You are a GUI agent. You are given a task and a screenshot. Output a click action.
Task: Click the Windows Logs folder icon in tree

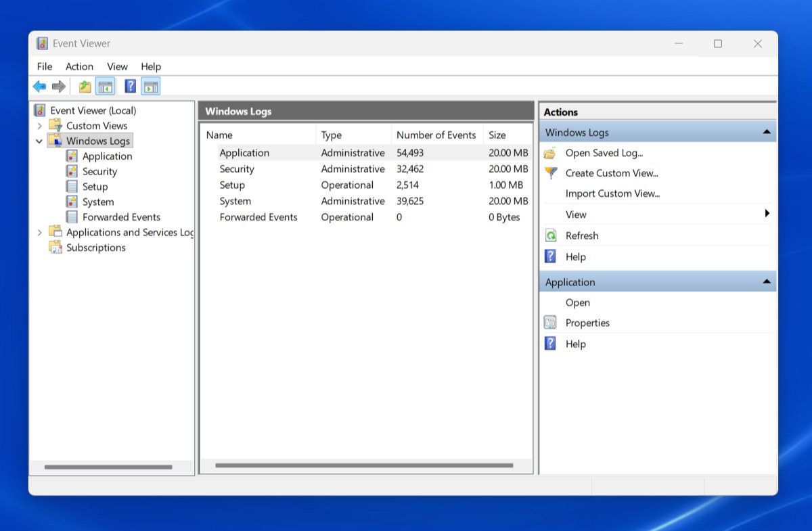55,141
